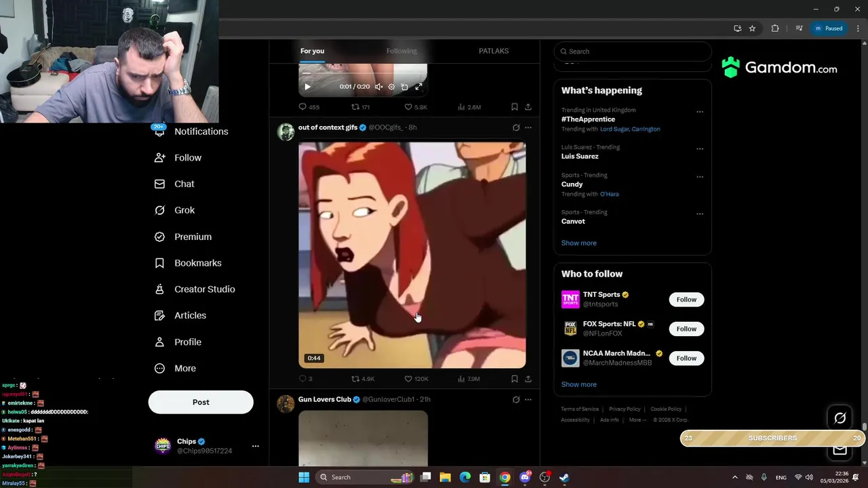Open Follow in the sidebar
868x488 pixels.
pyautogui.click(x=178, y=158)
